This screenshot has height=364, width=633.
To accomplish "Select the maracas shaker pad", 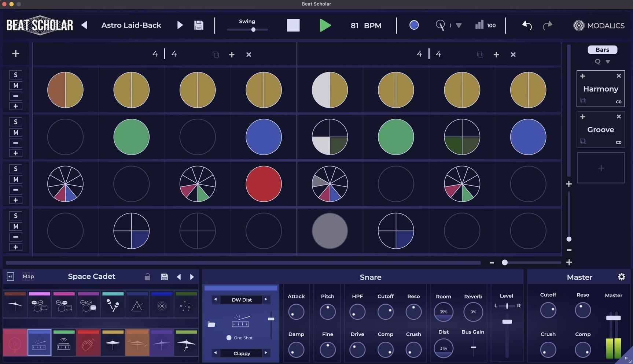I will (113, 305).
